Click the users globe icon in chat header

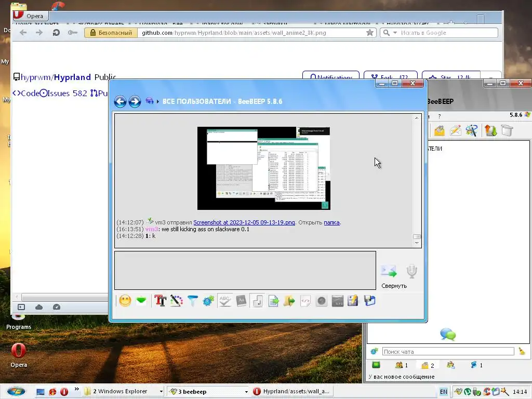[x=149, y=101]
